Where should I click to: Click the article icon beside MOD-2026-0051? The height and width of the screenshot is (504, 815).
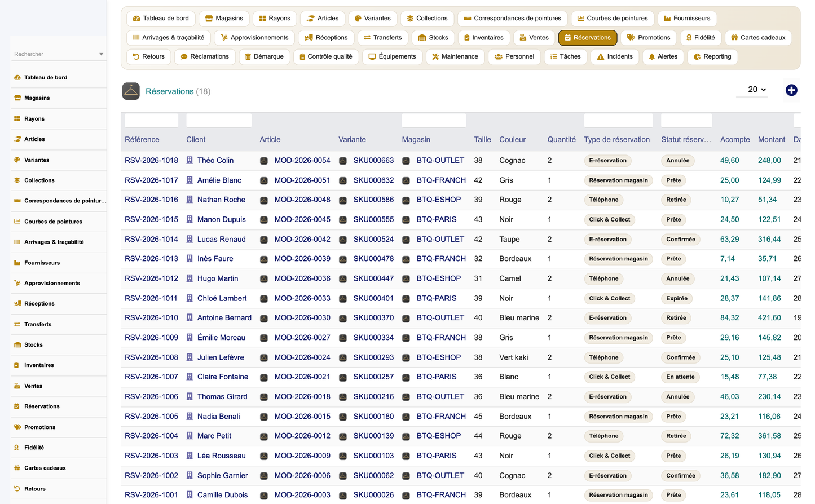point(264,180)
